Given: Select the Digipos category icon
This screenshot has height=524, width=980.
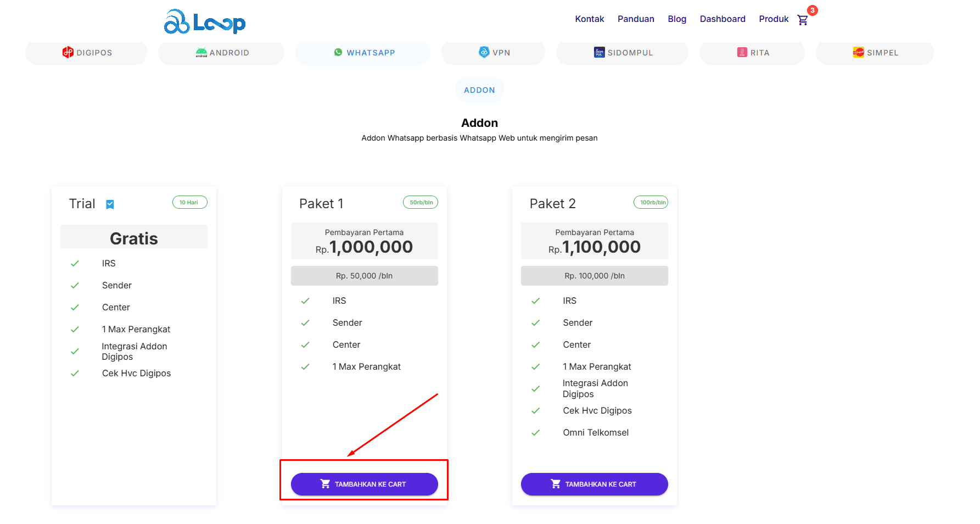Looking at the screenshot, I should pos(68,53).
